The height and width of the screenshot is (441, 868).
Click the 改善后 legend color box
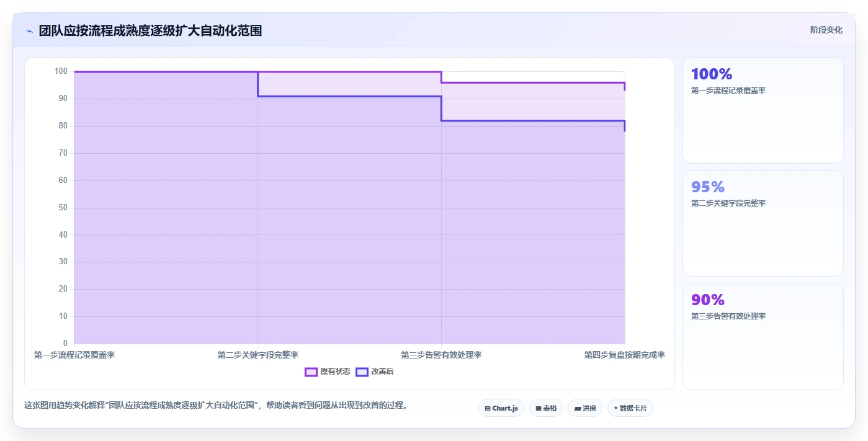pos(362,372)
